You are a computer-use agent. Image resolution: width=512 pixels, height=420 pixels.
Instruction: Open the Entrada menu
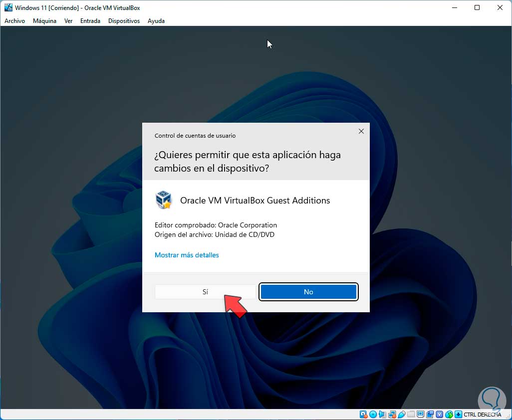(90, 21)
